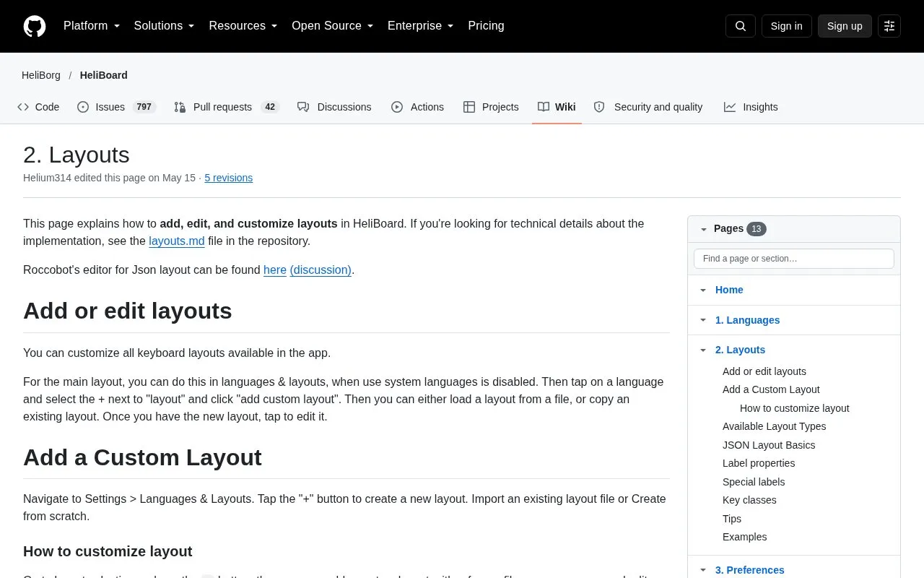This screenshot has height=578, width=924.
Task: Jump to Key classes section
Action: tap(749, 500)
